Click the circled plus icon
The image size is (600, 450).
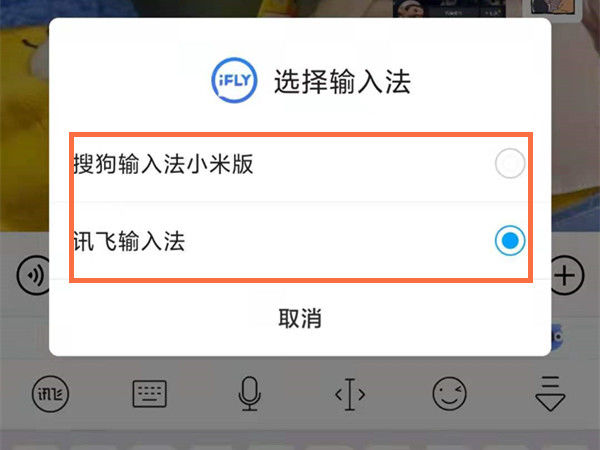click(x=567, y=276)
